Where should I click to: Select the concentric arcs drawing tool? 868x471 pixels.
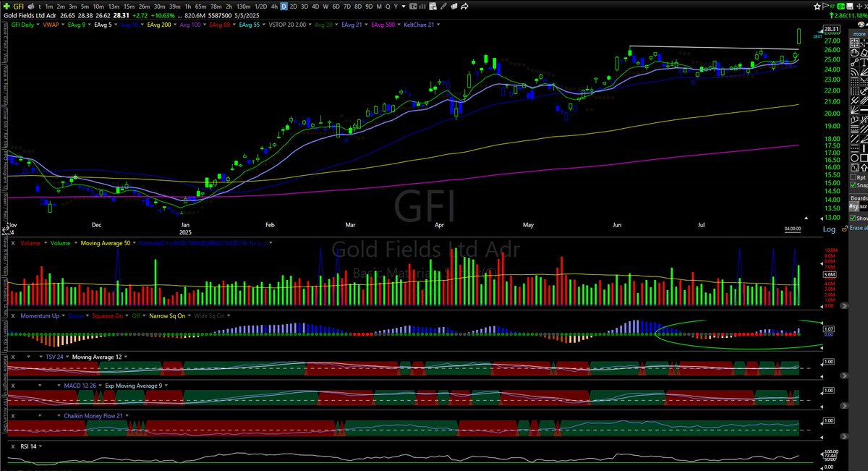pyautogui.click(x=854, y=72)
